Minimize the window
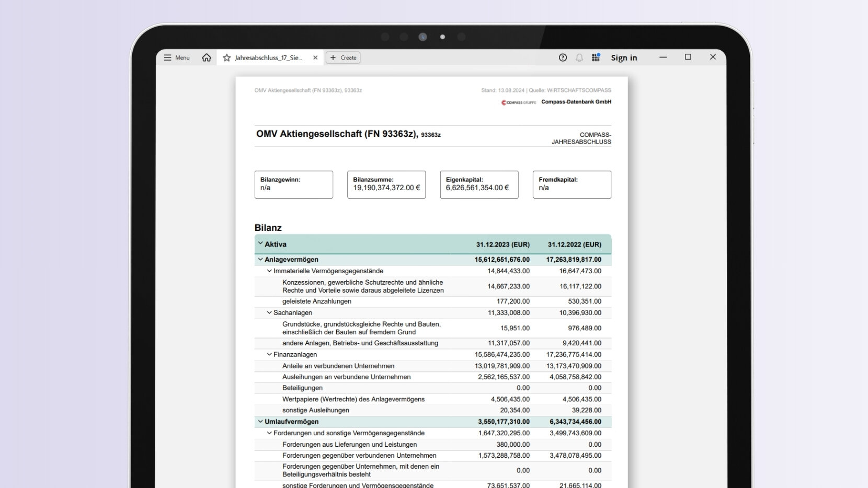Image resolution: width=868 pixels, height=488 pixels. pos(663,57)
